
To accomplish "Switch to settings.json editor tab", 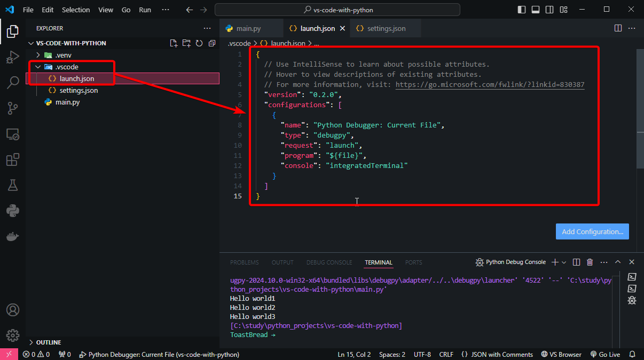I will (x=386, y=28).
